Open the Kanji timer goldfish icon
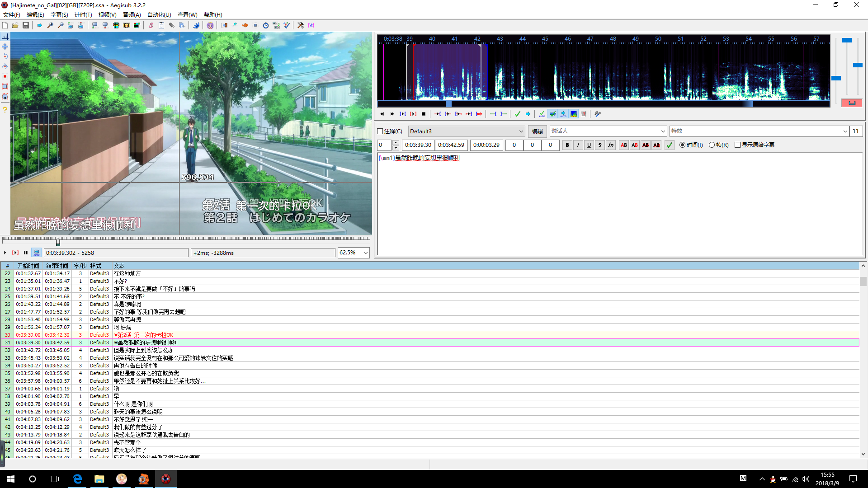Screen dimensions: 868x488 click(245, 25)
